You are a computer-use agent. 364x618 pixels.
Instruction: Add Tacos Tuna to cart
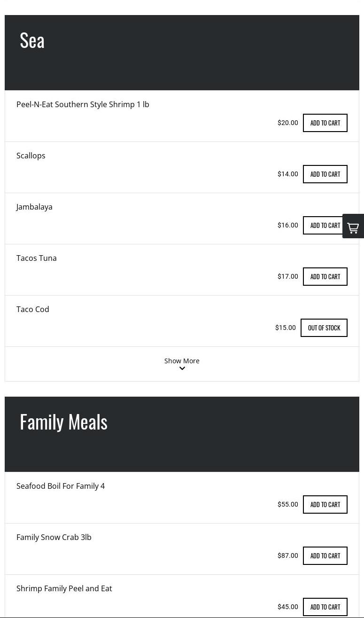coord(325,277)
